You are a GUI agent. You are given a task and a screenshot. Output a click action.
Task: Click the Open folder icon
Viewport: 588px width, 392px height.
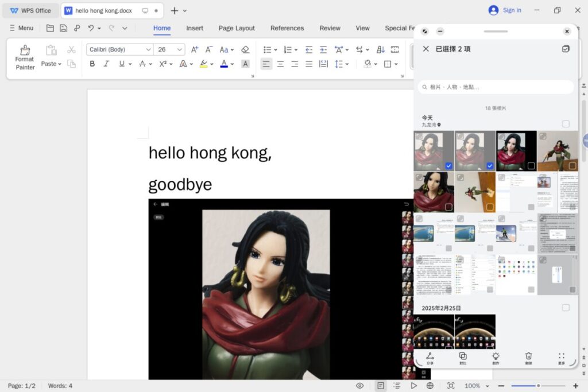click(x=50, y=28)
